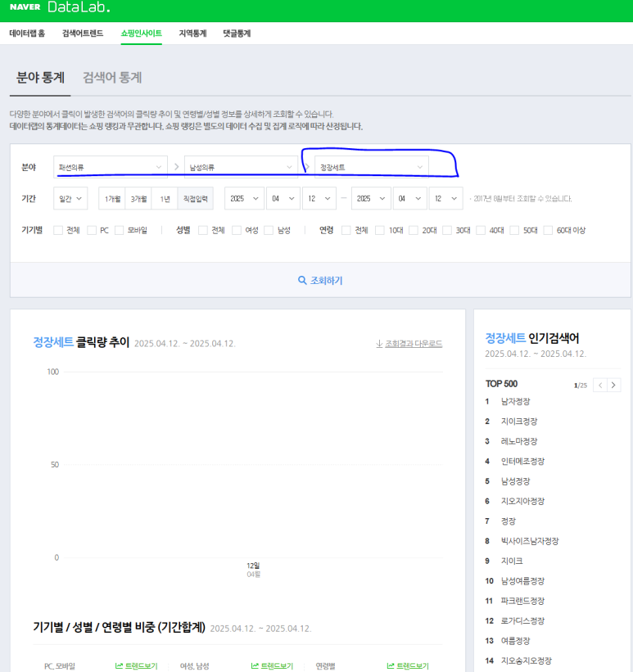Open the 일간 time unit dropdown
Image resolution: width=633 pixels, height=672 pixels.
coord(70,199)
